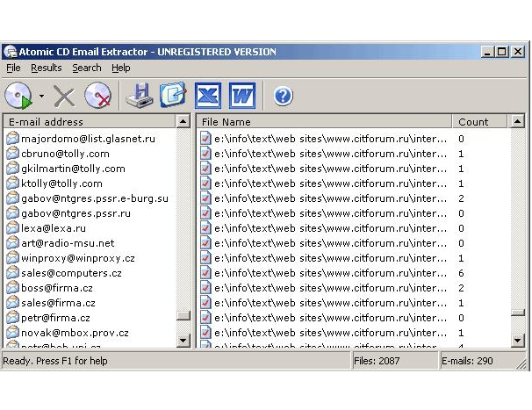This screenshot has height=410, width=532.
Task: Open the Search menu
Action: (87, 68)
